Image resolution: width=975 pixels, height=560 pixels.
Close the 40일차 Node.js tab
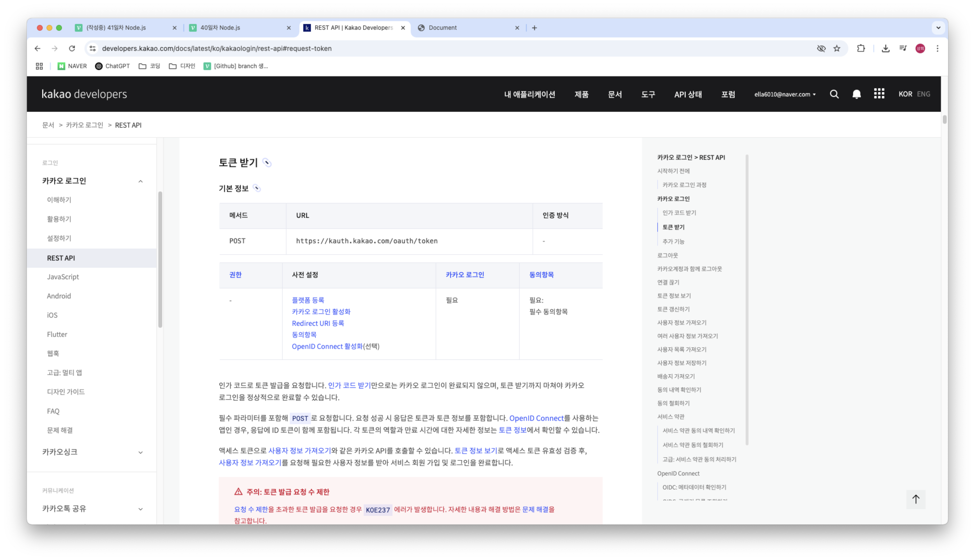(x=289, y=28)
